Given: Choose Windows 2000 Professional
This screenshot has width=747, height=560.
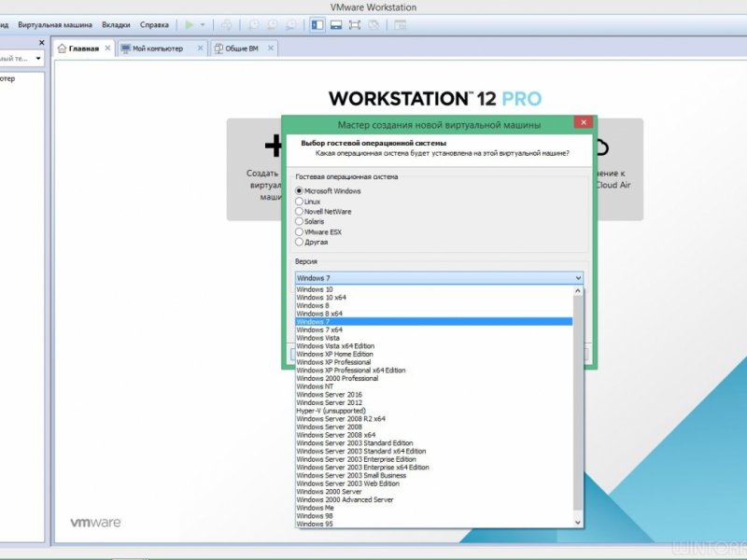Looking at the screenshot, I should click(x=434, y=379).
